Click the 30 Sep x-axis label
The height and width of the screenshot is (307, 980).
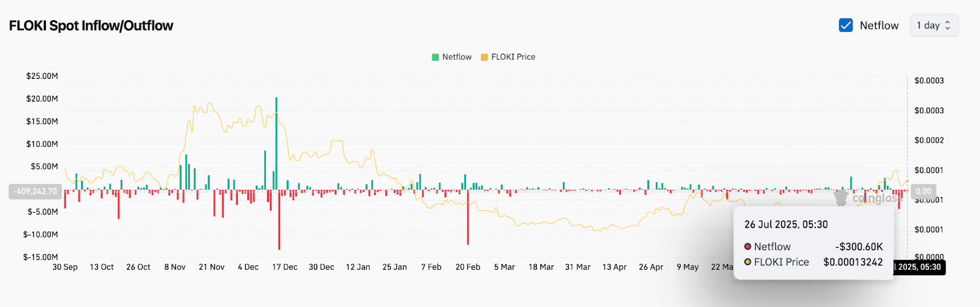(x=65, y=267)
